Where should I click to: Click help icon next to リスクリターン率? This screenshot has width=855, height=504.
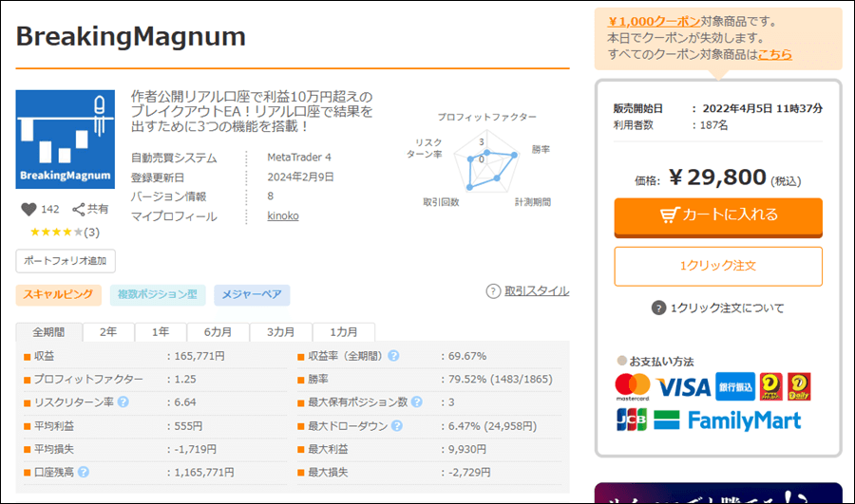pos(123,402)
